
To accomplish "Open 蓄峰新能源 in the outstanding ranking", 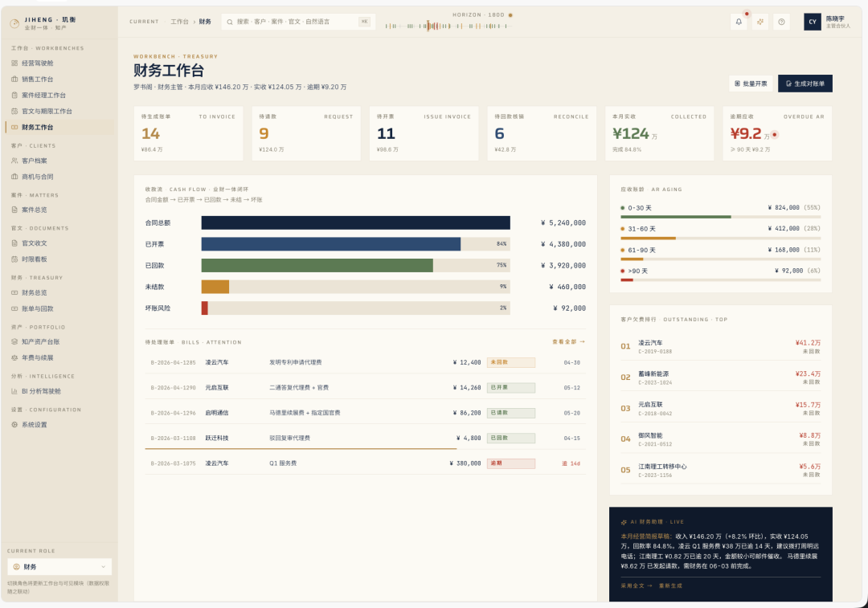I will [x=720, y=377].
